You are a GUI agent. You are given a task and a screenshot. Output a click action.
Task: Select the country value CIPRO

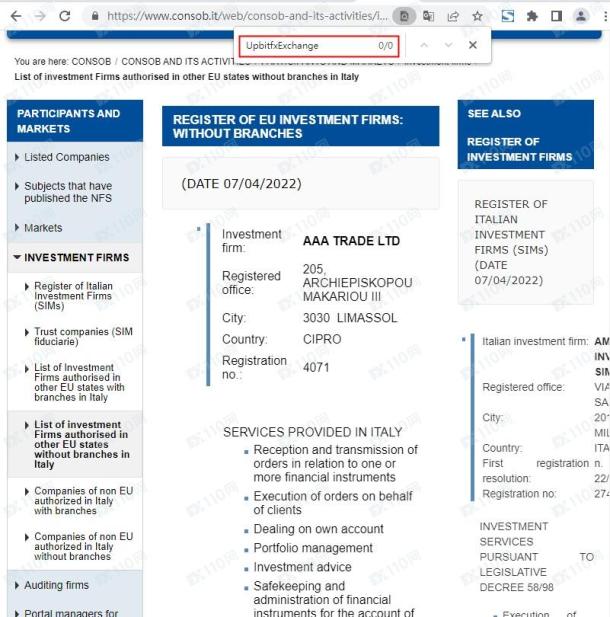click(322, 339)
